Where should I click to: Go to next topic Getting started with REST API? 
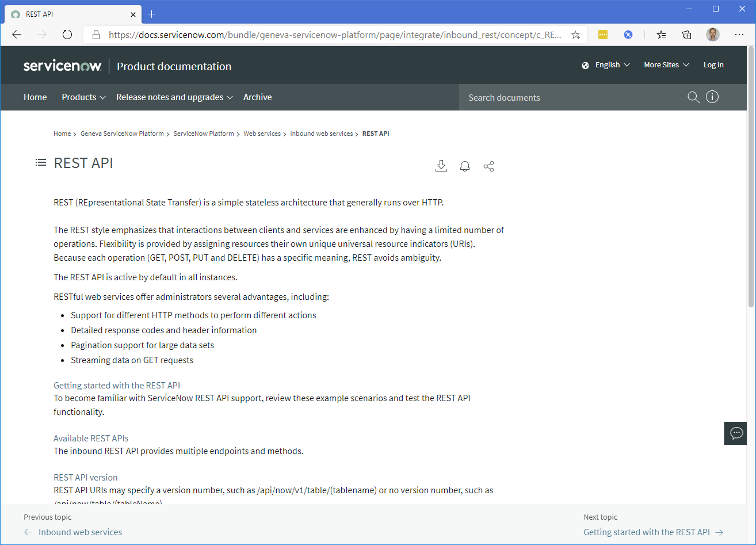click(x=653, y=532)
